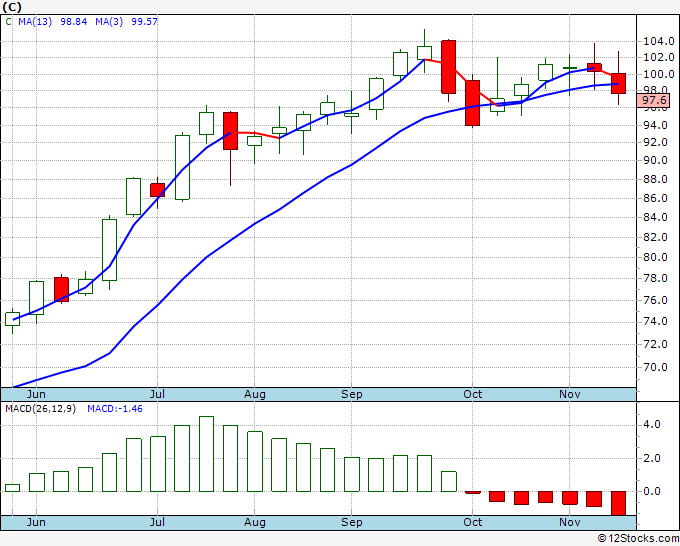Click Nov on the price chart time axis

(x=569, y=394)
